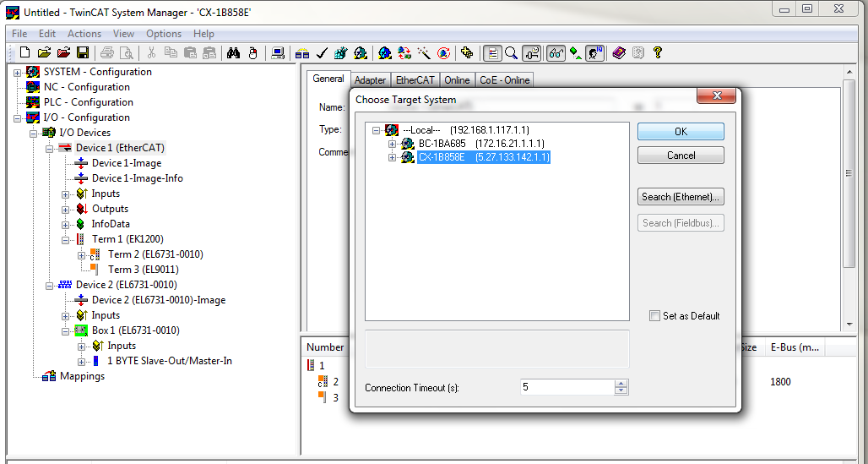Click the New document toolbar icon

click(x=25, y=52)
